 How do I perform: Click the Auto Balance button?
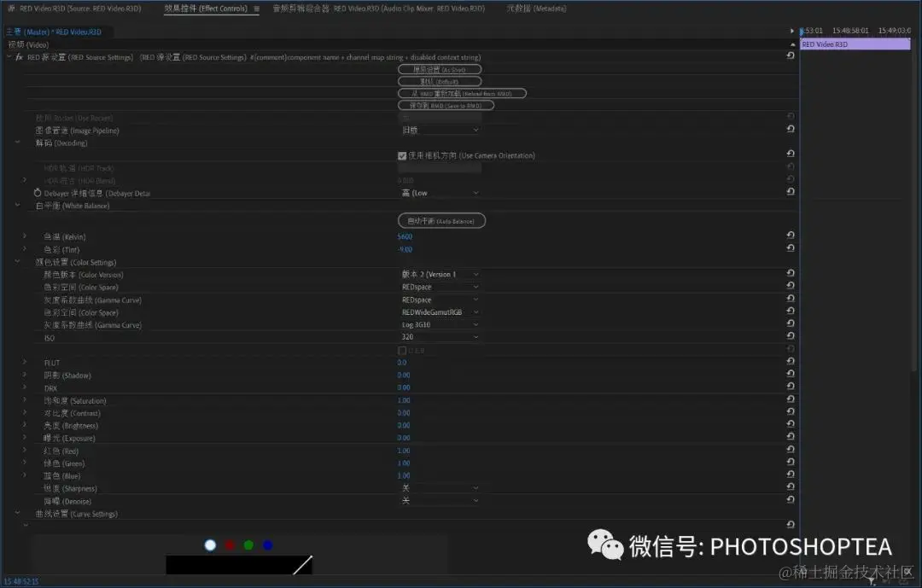(x=441, y=220)
